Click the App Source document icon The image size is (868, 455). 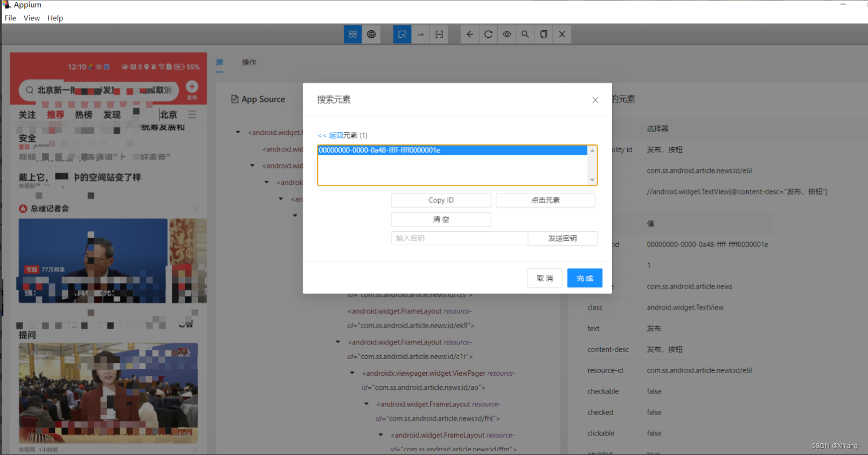click(x=235, y=99)
